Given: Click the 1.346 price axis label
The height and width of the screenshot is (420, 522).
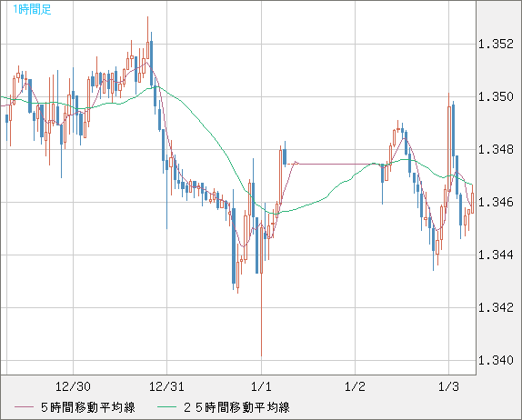Looking at the screenshot, I should (x=496, y=202).
